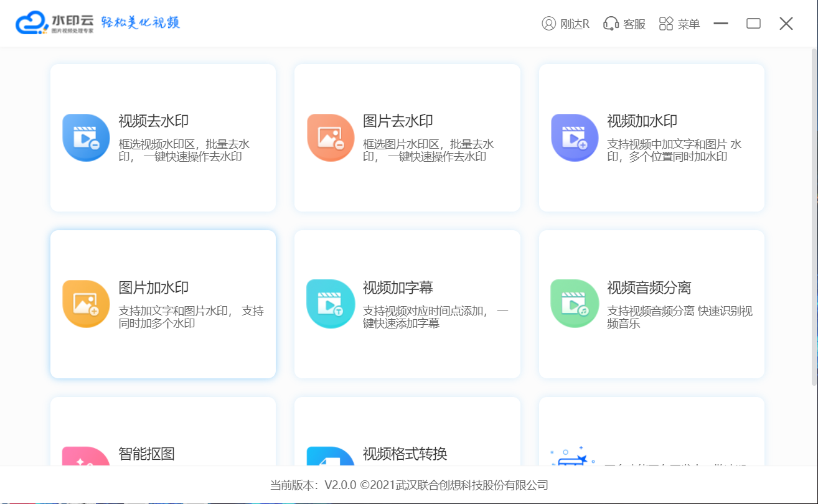
Task: Click description 支持视频中加文字和图片水印
Action: point(674,151)
